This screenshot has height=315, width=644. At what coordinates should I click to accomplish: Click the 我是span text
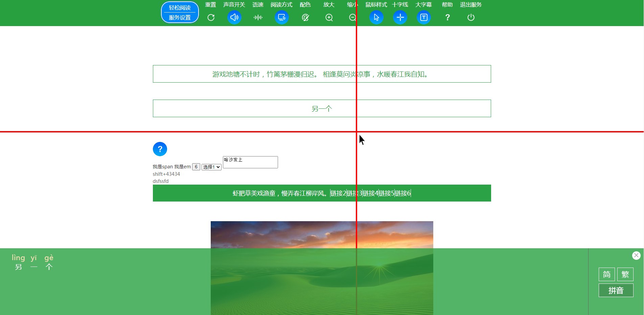click(163, 167)
